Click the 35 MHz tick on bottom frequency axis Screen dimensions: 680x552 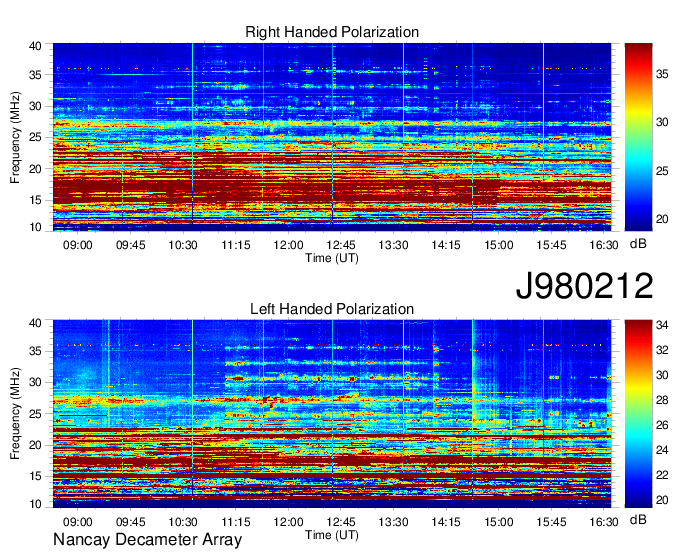point(35,351)
